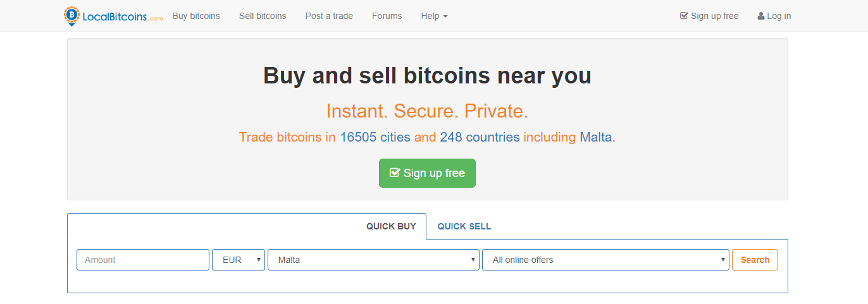Screen dimensions: 868x304
Task: Switch to the Quick Sell tab
Action: click(x=464, y=226)
